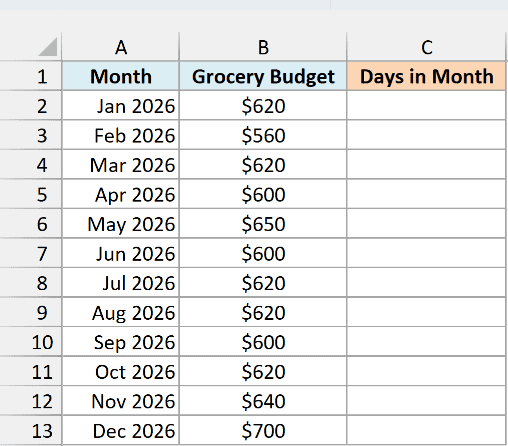Select cell 'Jan 2026'
The image size is (508, 446).
point(121,106)
